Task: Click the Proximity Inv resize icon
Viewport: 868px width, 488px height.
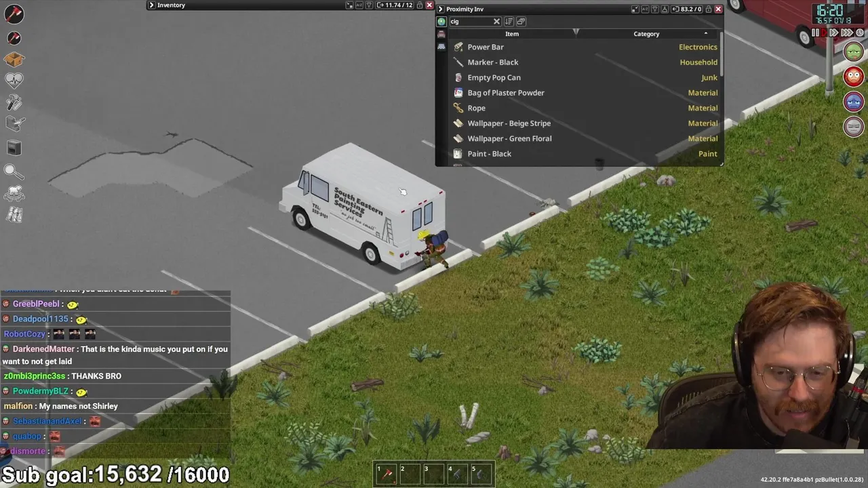Action: (x=635, y=9)
